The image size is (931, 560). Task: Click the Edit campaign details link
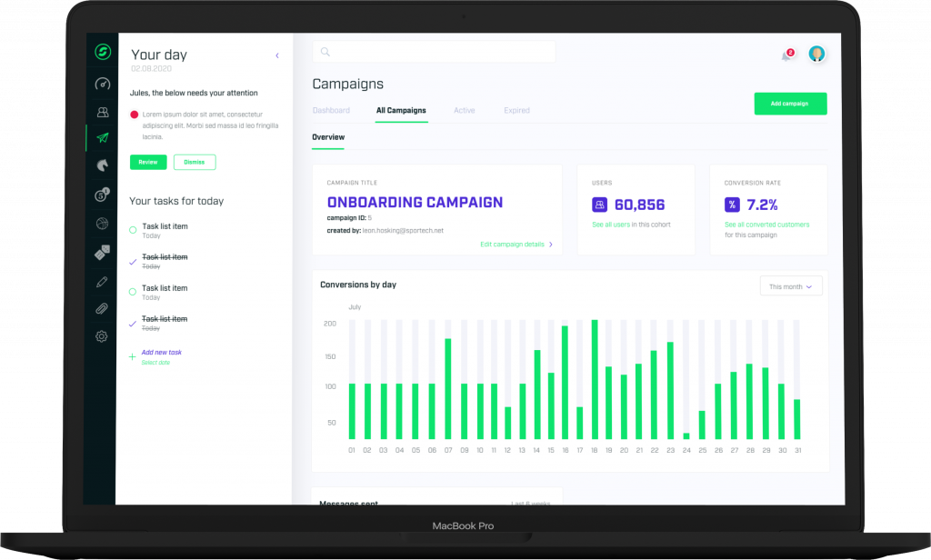pos(516,245)
